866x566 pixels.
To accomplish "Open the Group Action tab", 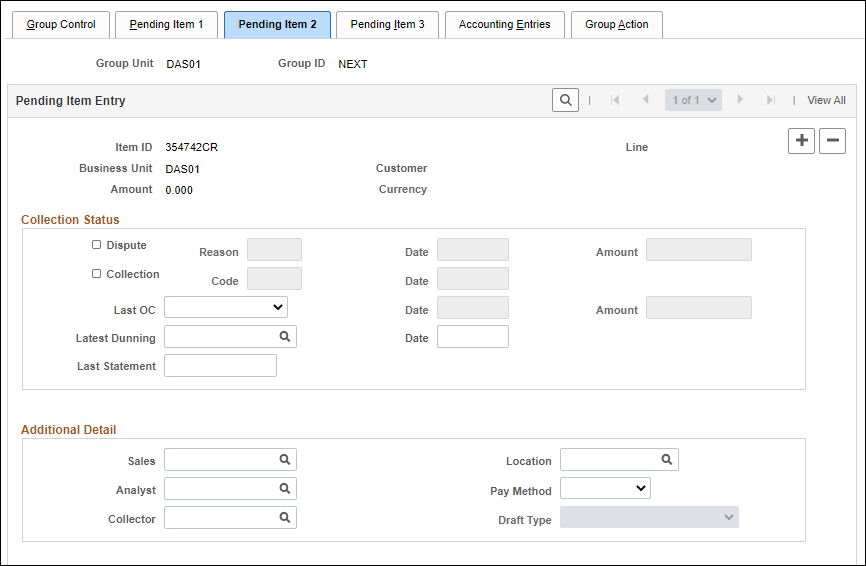I will click(617, 24).
